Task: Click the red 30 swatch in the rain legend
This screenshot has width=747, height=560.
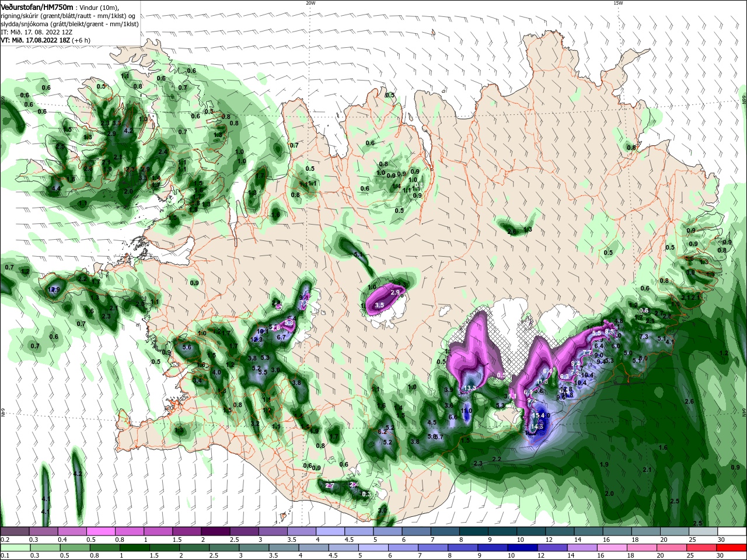Action: point(732,548)
